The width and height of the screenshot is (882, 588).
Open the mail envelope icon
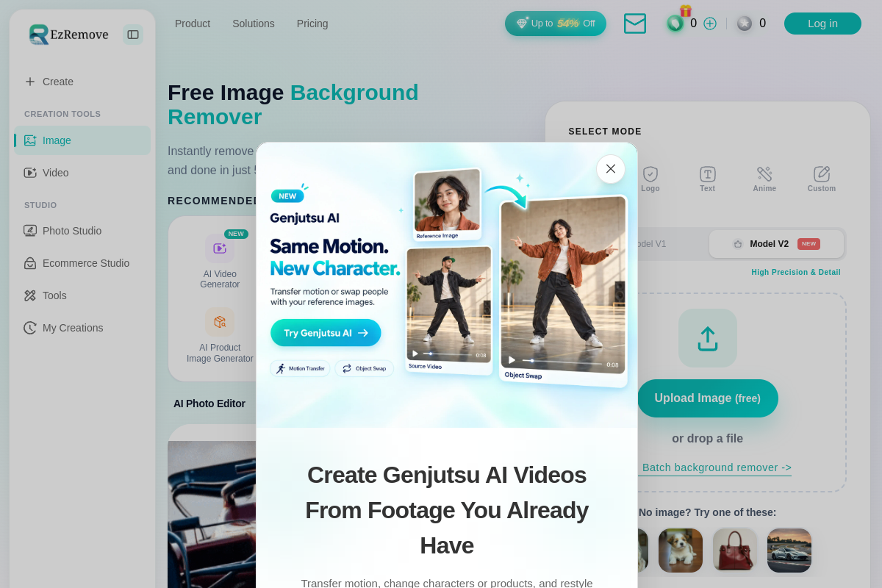[635, 24]
